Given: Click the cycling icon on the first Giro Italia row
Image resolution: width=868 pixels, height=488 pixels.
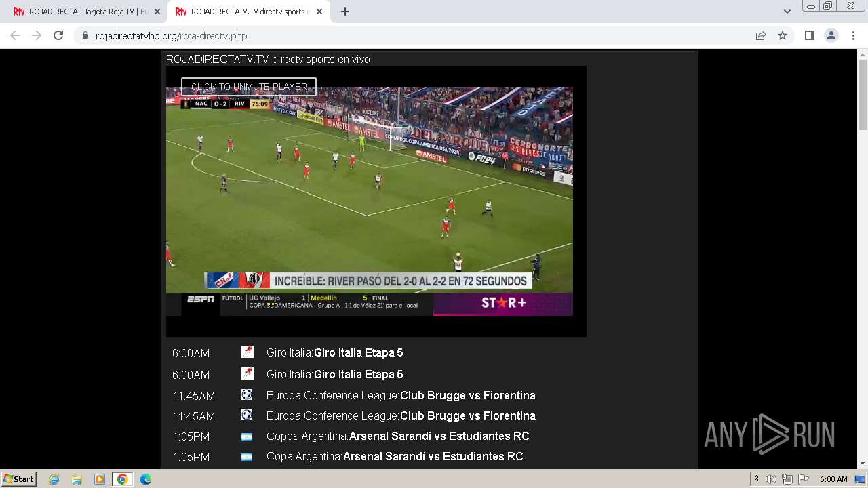Looking at the screenshot, I should click(247, 352).
